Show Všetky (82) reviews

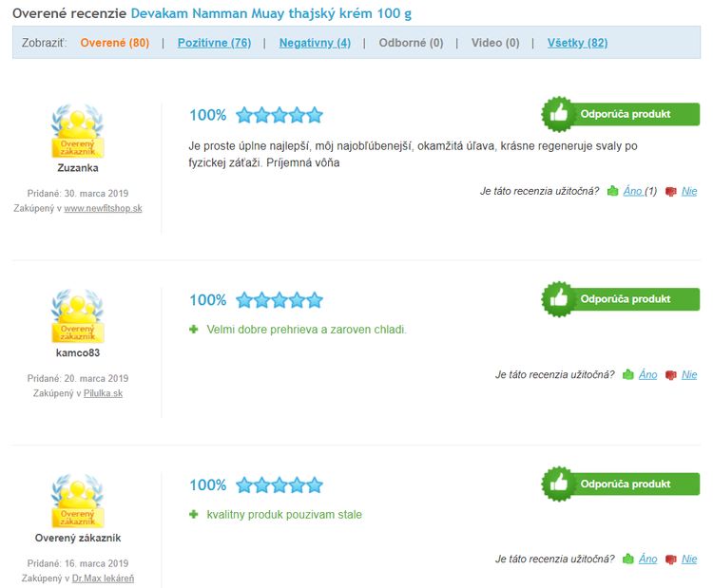pos(577,43)
